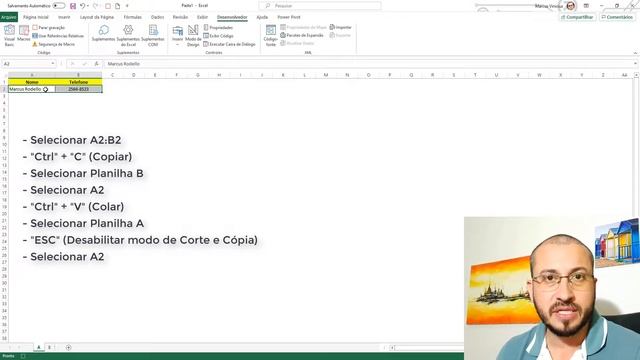Select row 10 header
Image resolution: width=640 pixels, height=360 pixels.
click(x=4, y=144)
